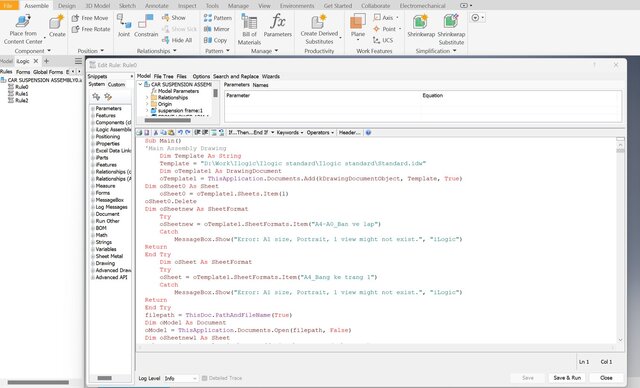Select the Free Rotate tool

point(91,29)
